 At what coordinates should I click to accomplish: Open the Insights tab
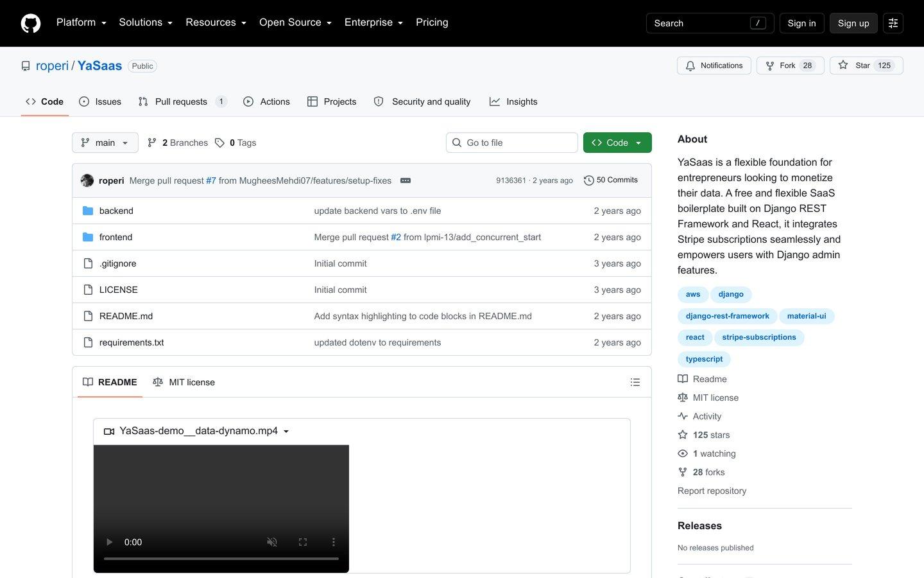[x=513, y=101]
